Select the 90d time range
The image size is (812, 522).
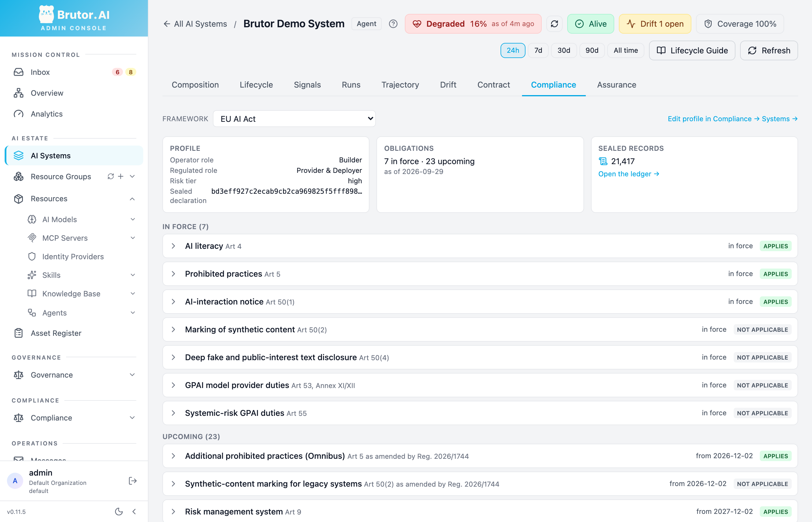pos(592,50)
